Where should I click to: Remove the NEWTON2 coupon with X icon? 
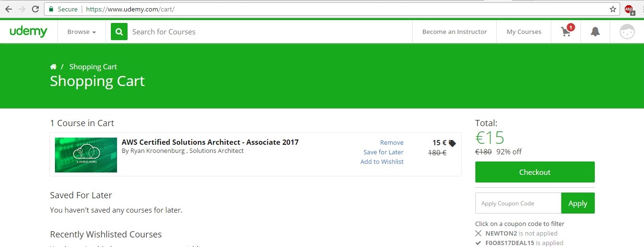pos(478,234)
